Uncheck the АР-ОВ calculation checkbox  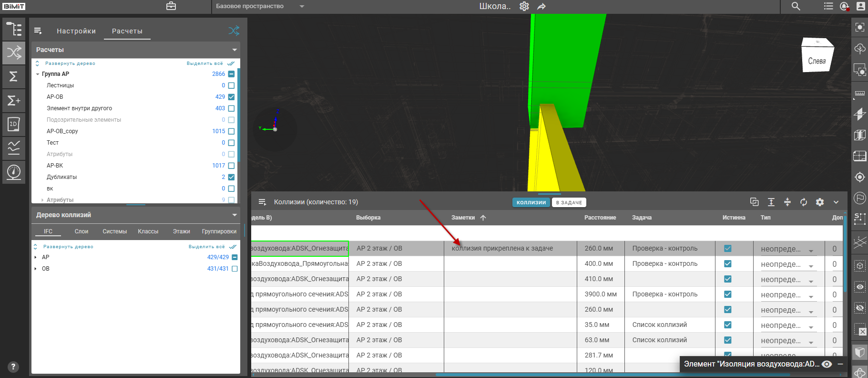pyautogui.click(x=232, y=97)
